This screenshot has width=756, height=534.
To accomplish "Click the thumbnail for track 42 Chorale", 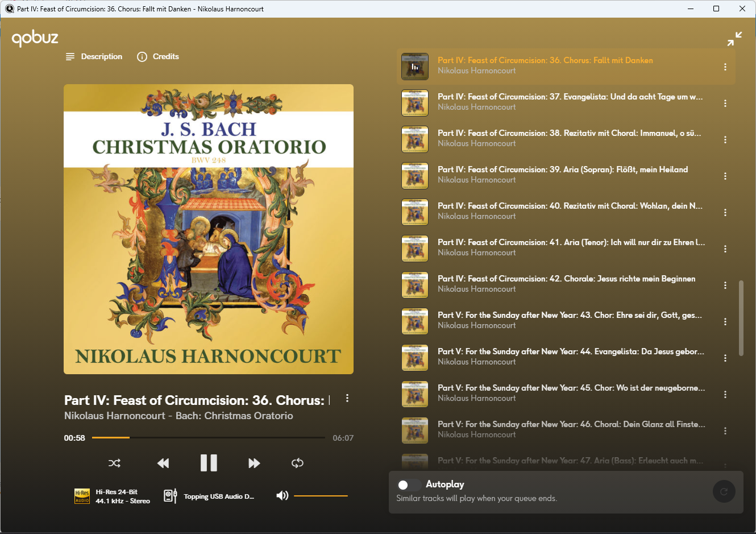I will point(415,285).
